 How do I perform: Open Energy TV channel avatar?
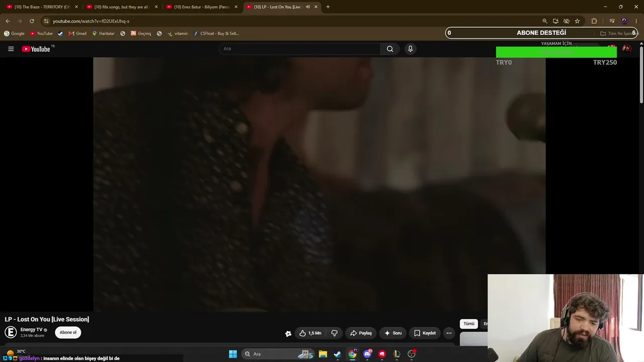[x=11, y=332]
